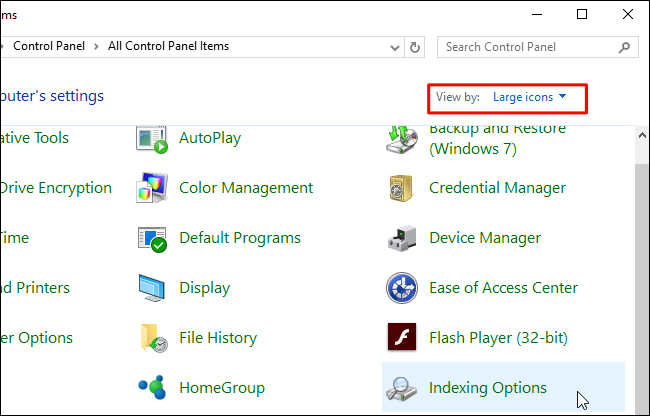Image resolution: width=650 pixels, height=416 pixels.
Task: Select All Control Panel Items breadcrumb
Action: click(x=169, y=47)
